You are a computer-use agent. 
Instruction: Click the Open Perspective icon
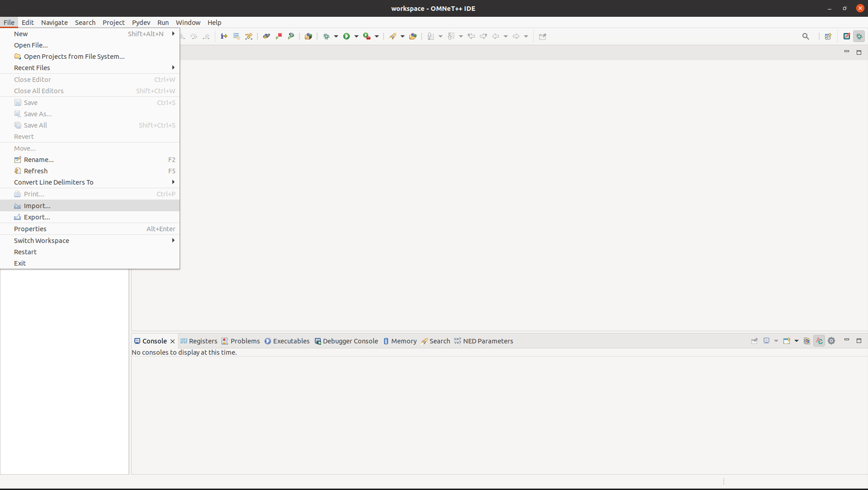point(828,36)
